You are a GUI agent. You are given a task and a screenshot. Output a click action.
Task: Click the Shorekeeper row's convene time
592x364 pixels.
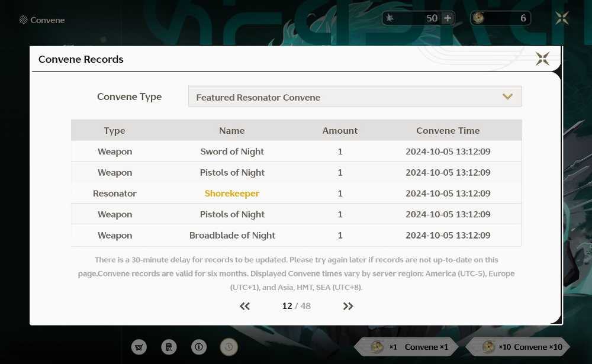(448, 194)
